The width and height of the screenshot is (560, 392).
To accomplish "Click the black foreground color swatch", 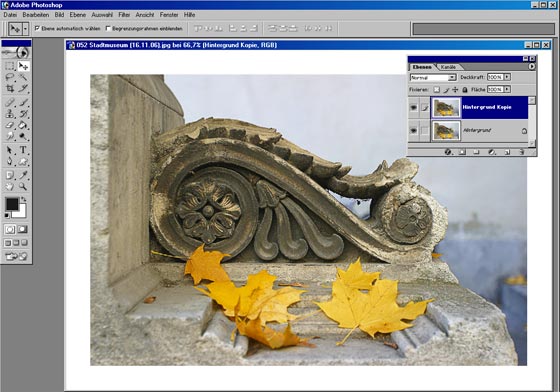I will pyautogui.click(x=11, y=204).
